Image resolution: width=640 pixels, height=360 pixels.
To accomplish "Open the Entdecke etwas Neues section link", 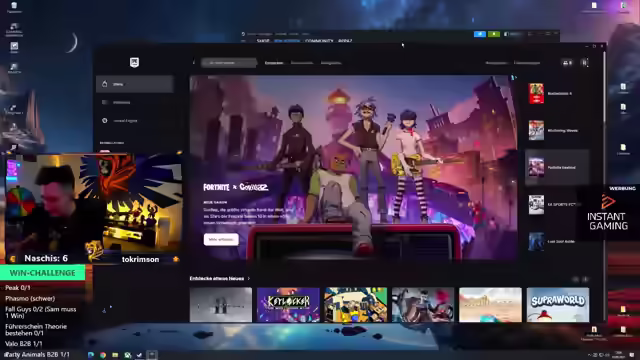I will pyautogui.click(x=220, y=278).
